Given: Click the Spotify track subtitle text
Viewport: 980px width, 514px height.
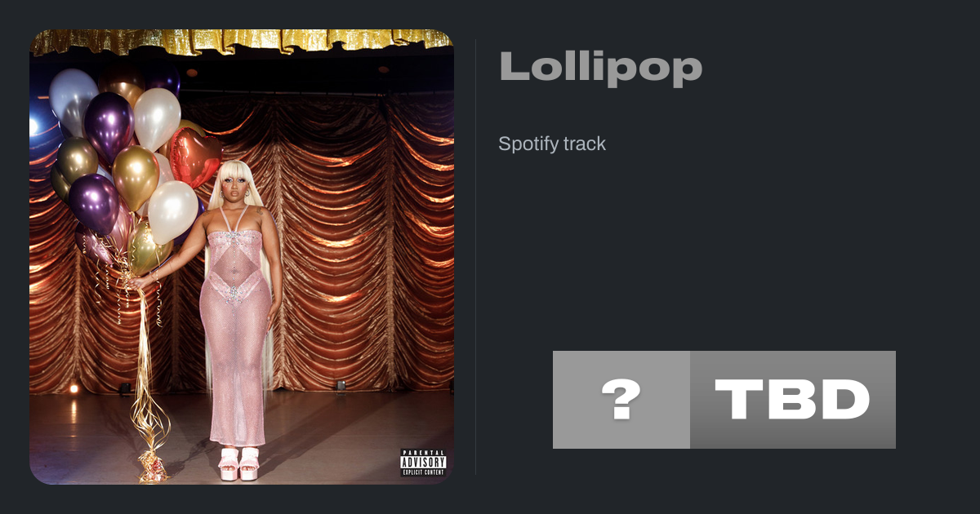Looking at the screenshot, I should (552, 144).
